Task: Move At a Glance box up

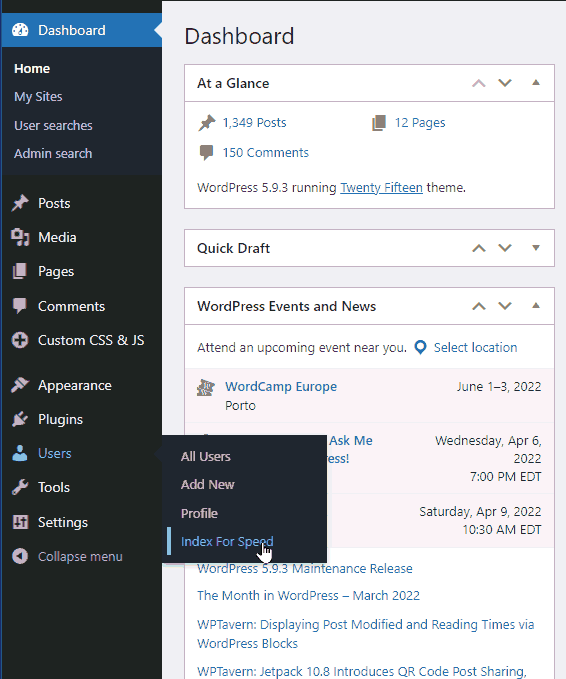Action: (479, 83)
